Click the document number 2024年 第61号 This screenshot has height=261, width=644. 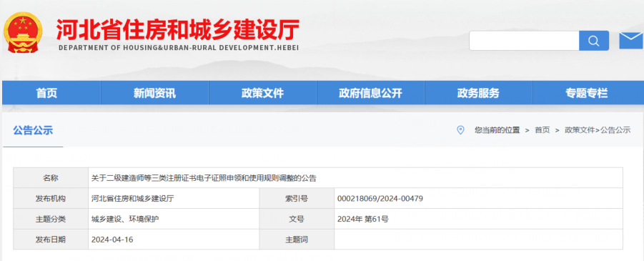tap(362, 219)
